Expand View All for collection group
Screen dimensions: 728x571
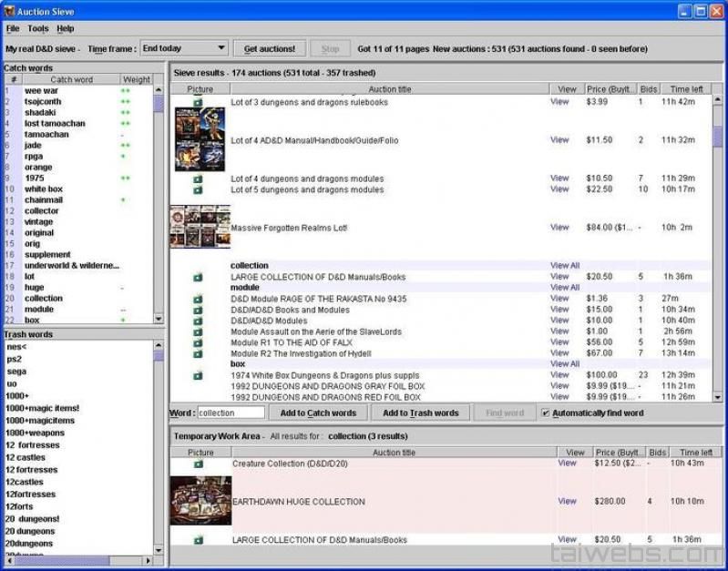tap(564, 266)
